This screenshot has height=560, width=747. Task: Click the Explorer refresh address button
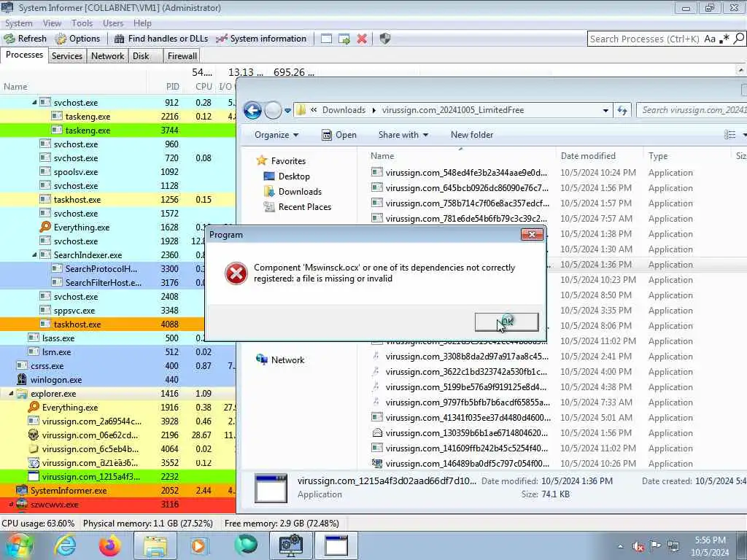coord(622,111)
